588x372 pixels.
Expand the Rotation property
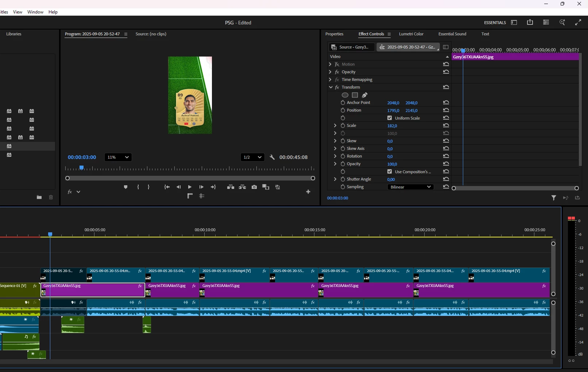[x=335, y=156]
